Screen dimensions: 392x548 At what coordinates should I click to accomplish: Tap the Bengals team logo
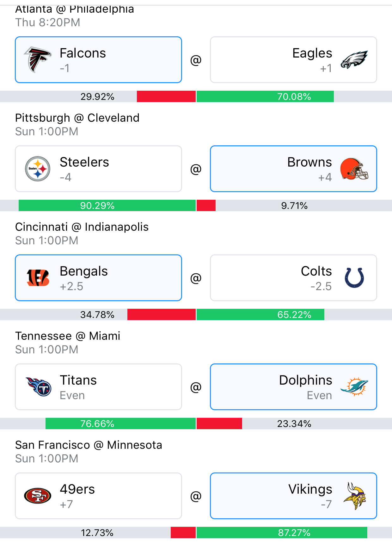38,278
